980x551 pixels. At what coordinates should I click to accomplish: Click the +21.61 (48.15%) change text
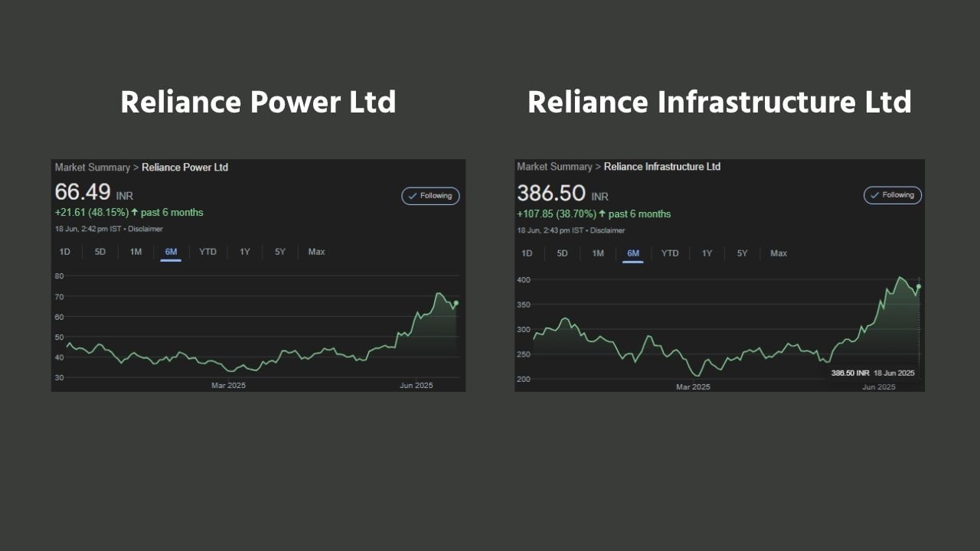[91, 213]
